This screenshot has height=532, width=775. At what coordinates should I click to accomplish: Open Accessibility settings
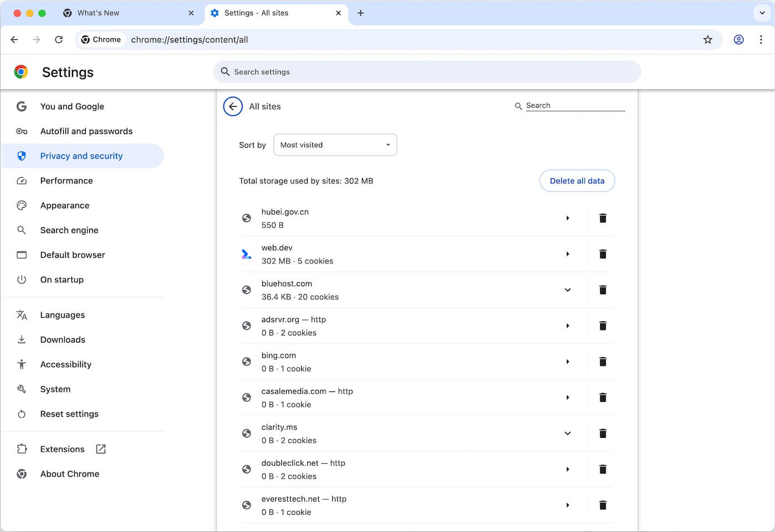[83, 364]
